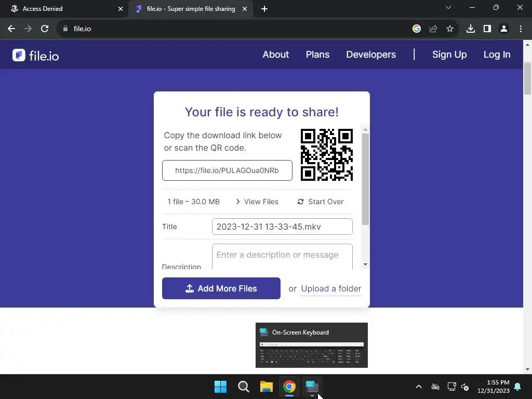Click the page scrollbar's down arrow
532x399 pixels.
527,369
